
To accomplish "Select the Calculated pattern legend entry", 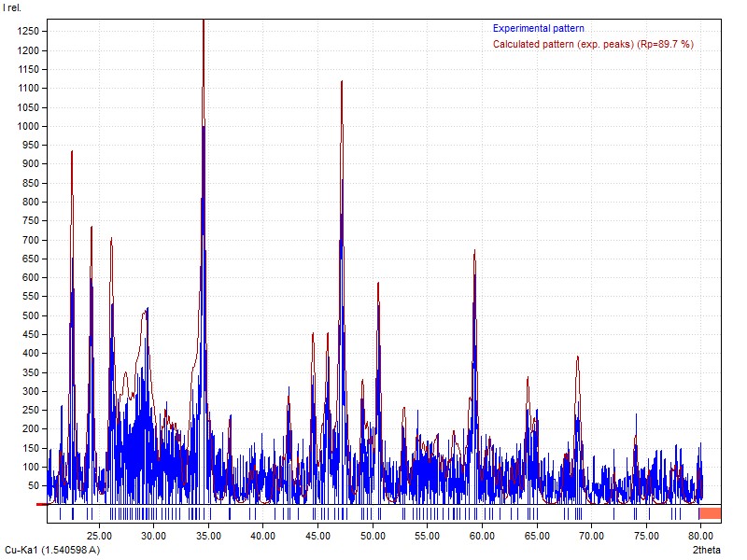I will point(593,44).
